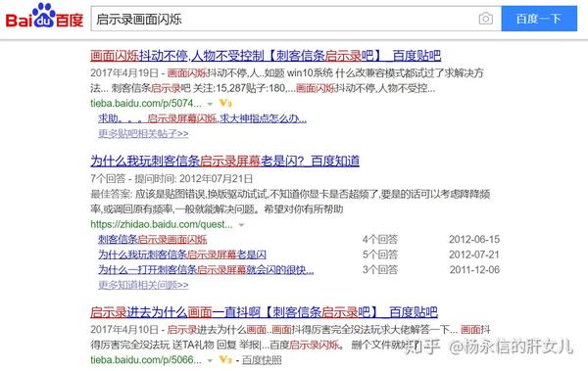Open camera image search icon

click(x=486, y=19)
